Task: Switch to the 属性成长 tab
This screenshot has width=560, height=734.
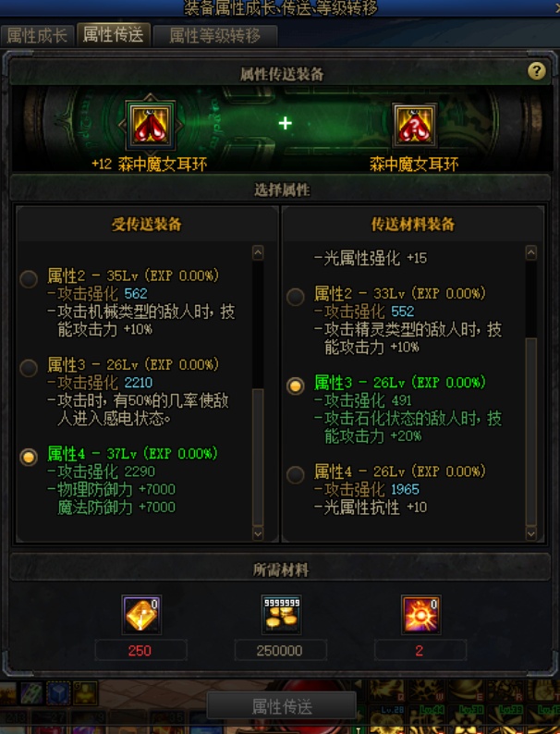Action: (x=37, y=35)
